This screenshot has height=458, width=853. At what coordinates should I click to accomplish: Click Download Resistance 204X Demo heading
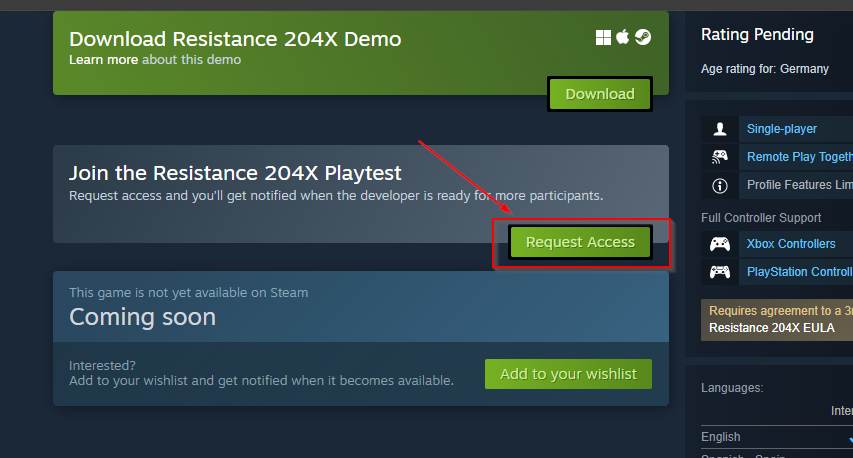click(235, 39)
